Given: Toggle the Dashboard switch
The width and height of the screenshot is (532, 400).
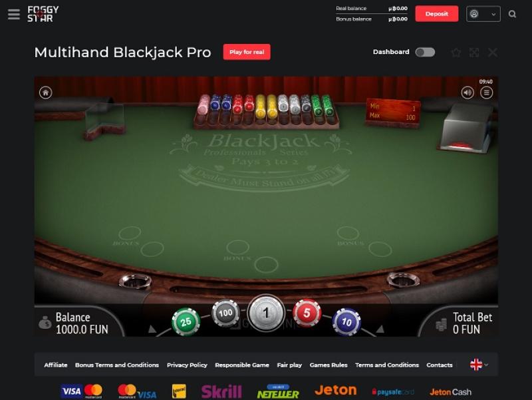Looking at the screenshot, I should click(425, 52).
